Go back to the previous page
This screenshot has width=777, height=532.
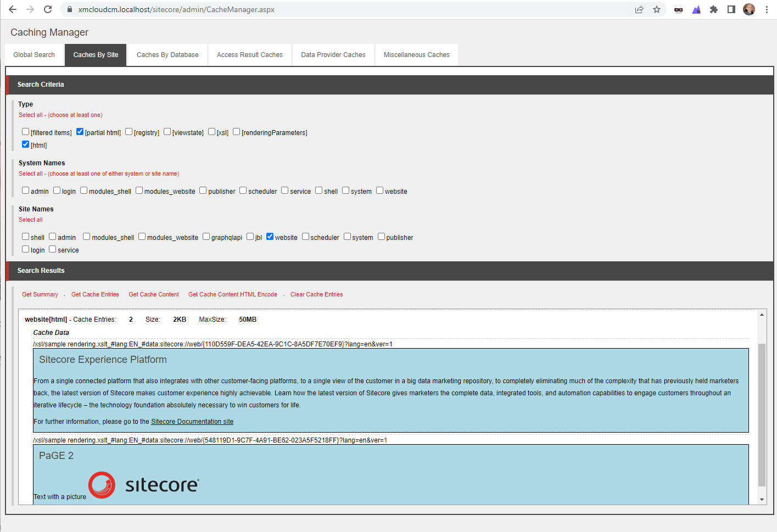click(13, 9)
